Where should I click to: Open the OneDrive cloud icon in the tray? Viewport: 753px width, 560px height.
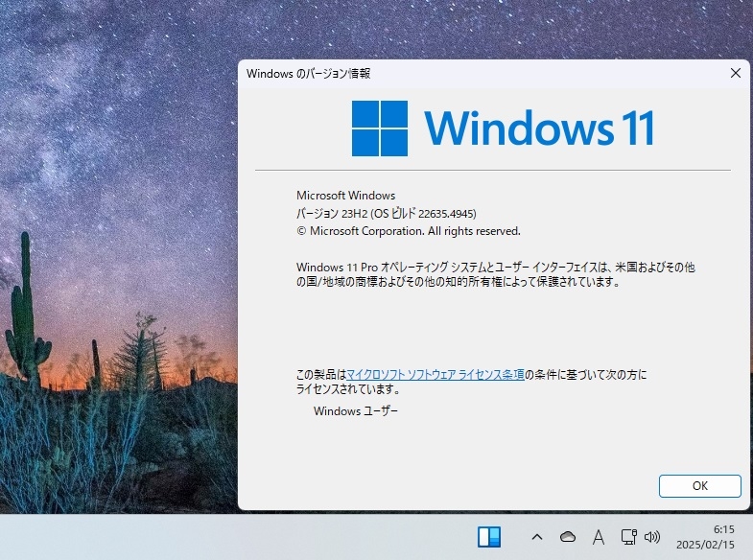(x=568, y=536)
